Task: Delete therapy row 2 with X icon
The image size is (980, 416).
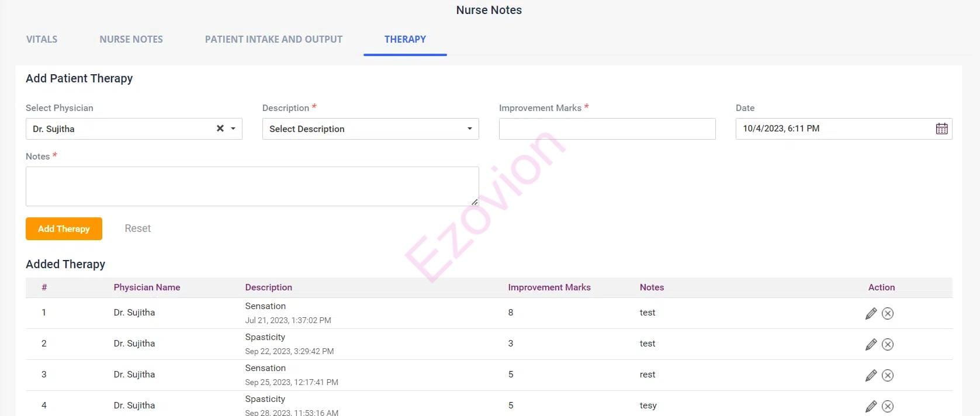Action: point(887,345)
